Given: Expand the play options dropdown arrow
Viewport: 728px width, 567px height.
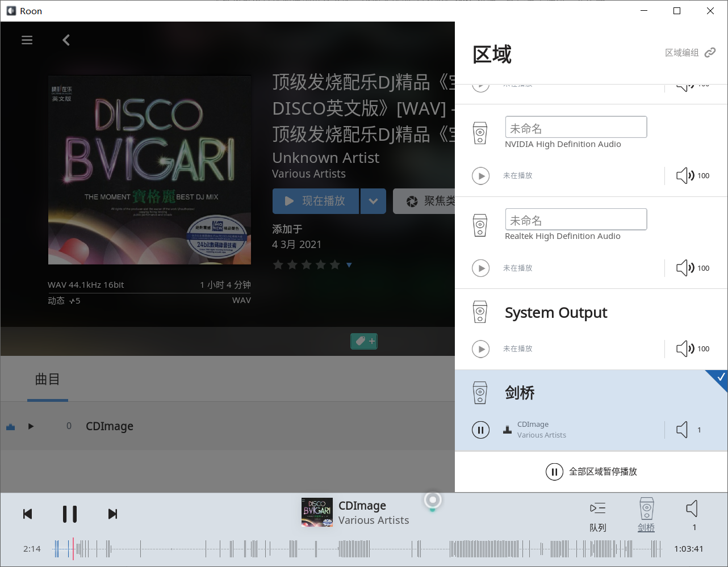Looking at the screenshot, I should pos(373,201).
